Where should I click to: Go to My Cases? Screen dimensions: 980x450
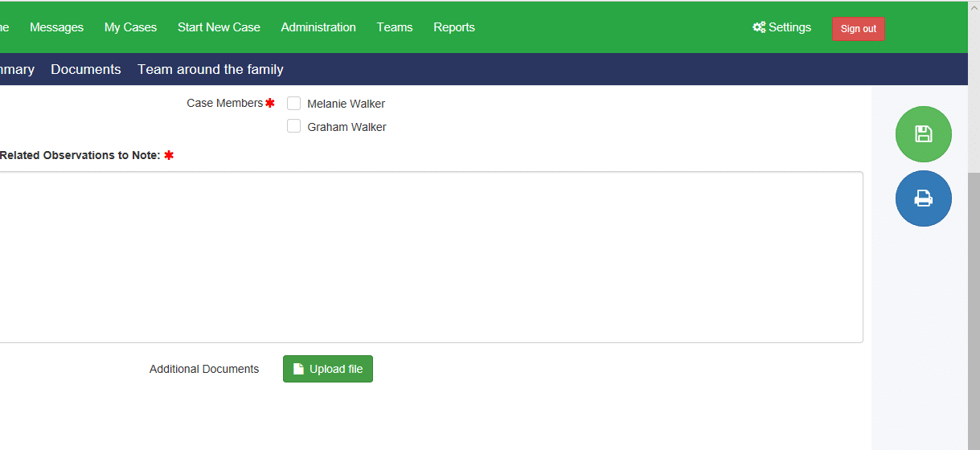coord(130,27)
